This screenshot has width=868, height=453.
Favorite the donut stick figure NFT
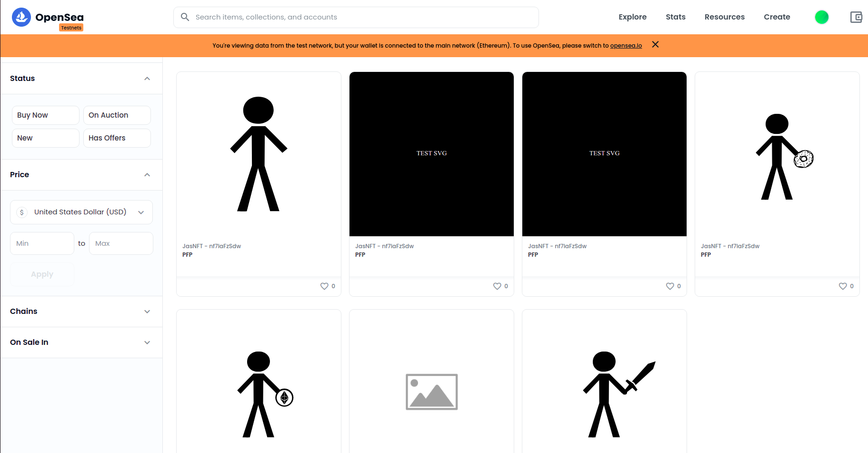(843, 286)
